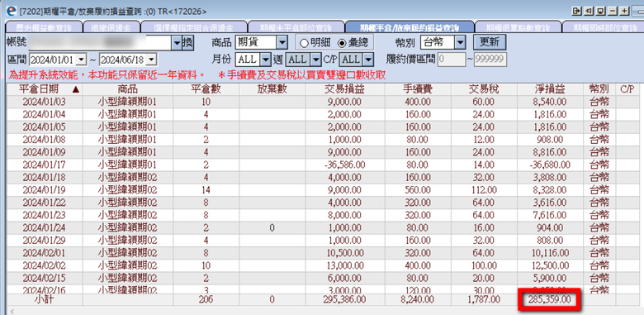Viewport: 644px width, 315px height.
Task: Open the start date 2024/01/01 picker
Action: [81, 60]
